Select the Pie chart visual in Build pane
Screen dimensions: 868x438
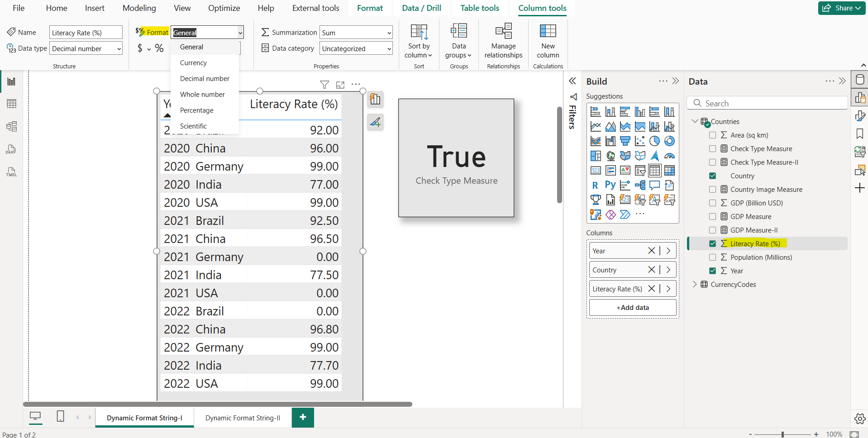655,141
